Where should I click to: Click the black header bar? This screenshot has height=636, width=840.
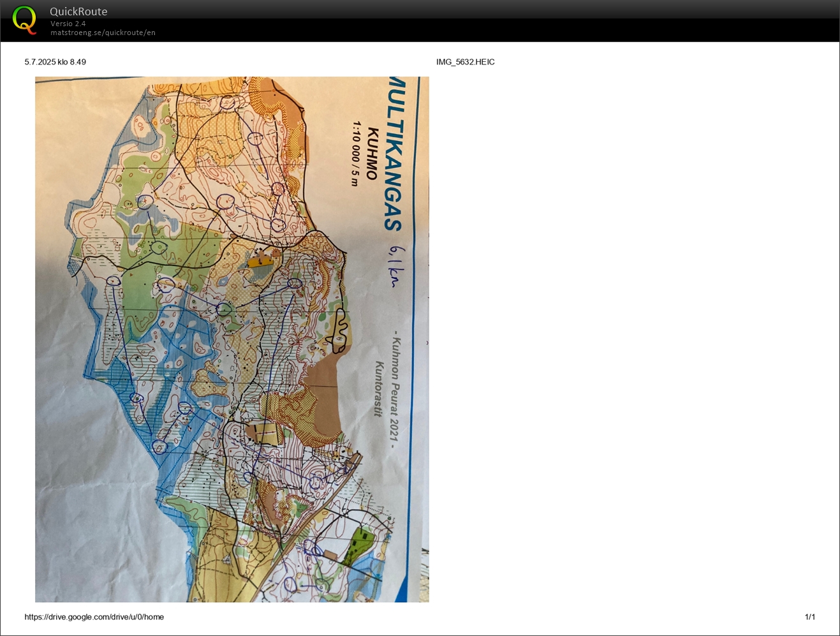pyautogui.click(x=446, y=20)
